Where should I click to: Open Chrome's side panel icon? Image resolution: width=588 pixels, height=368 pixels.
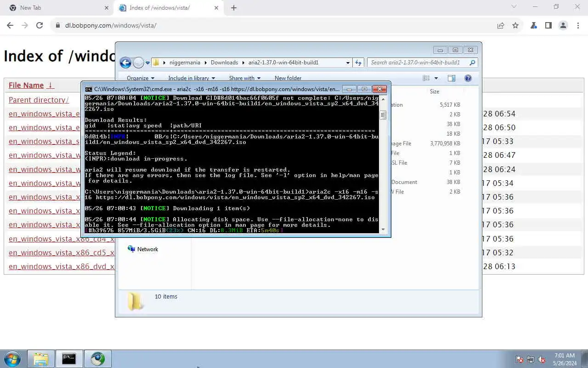pyautogui.click(x=548, y=25)
